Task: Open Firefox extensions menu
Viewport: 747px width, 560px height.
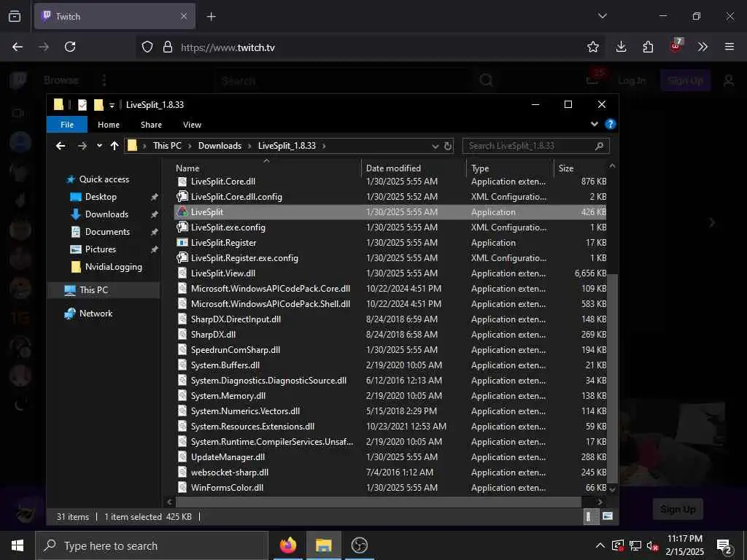Action: click(x=648, y=47)
